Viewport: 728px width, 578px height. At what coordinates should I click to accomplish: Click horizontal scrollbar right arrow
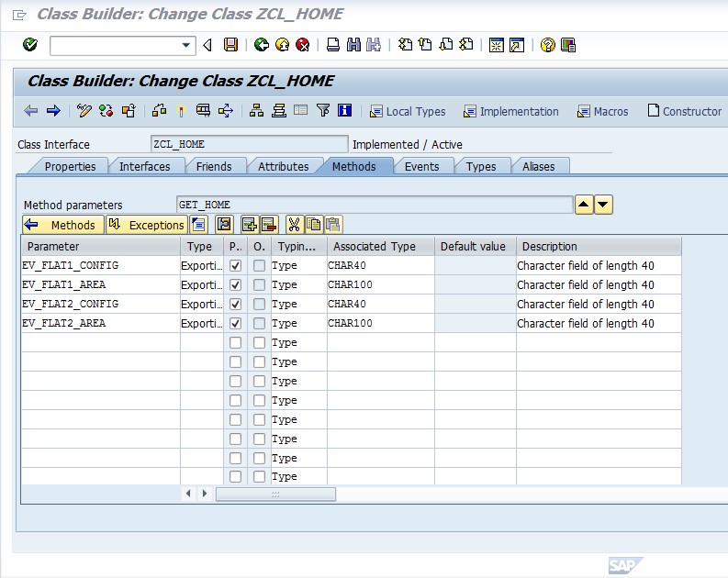pos(205,494)
